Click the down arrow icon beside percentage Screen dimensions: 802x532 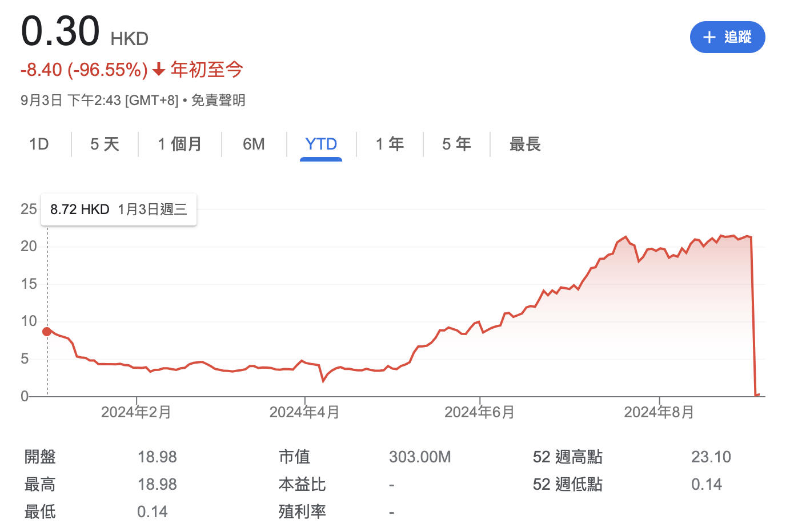(x=159, y=70)
